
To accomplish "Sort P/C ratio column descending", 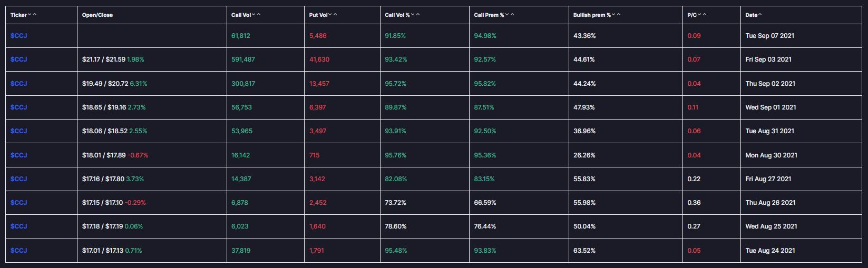I will 699,15.
